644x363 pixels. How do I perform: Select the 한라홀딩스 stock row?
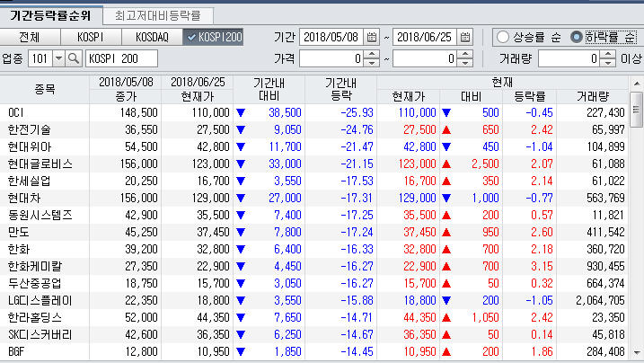314,317
